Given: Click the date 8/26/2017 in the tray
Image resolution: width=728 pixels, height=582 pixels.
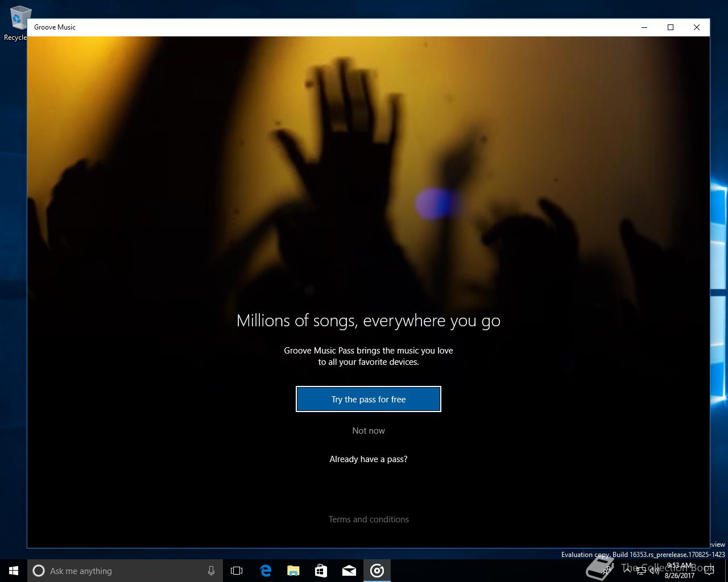Looking at the screenshot, I should tap(679, 576).
